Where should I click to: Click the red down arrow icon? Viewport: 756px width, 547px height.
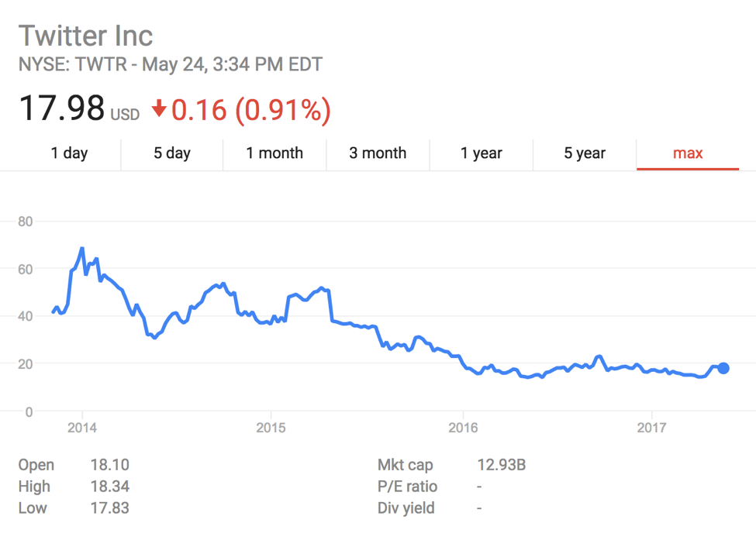point(159,109)
